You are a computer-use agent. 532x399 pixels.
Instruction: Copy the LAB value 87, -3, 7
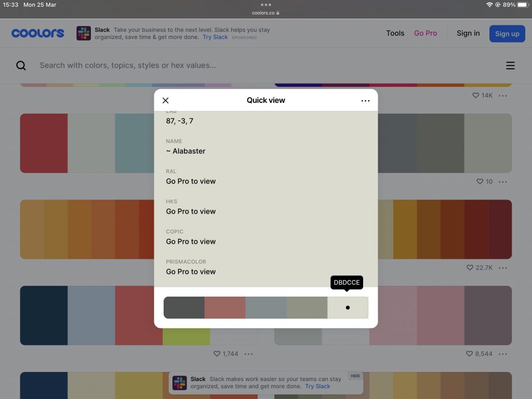pos(179,121)
